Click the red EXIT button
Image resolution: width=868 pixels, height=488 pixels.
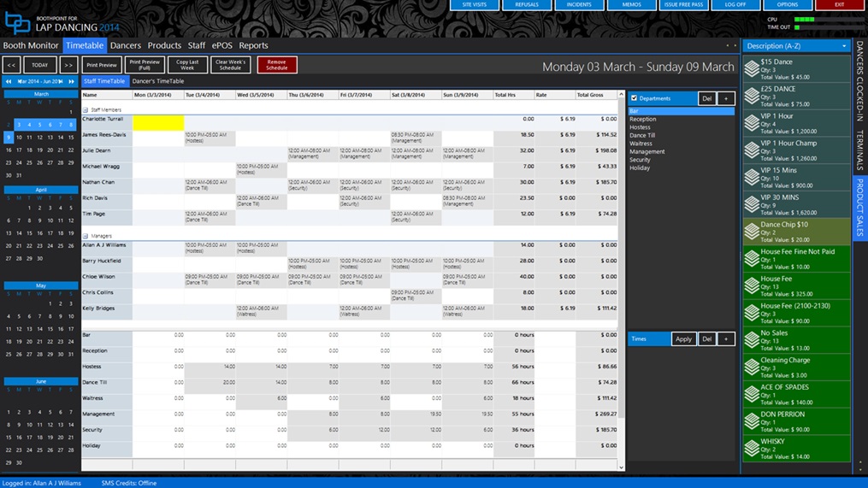coord(840,4)
